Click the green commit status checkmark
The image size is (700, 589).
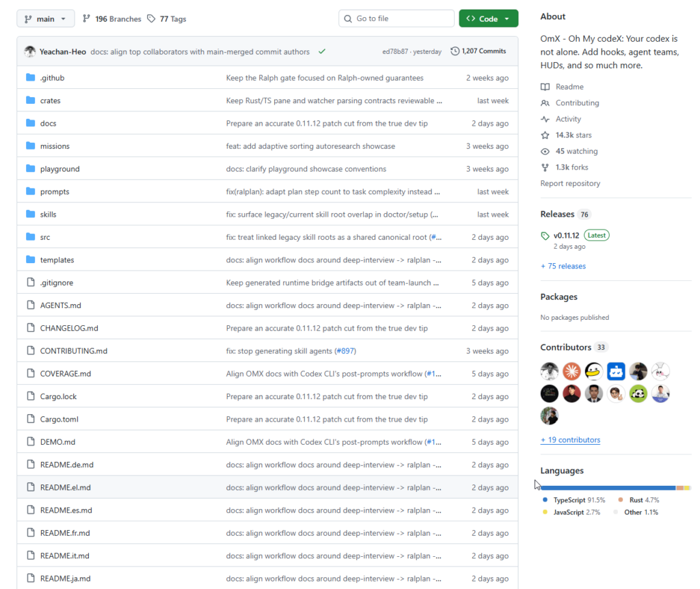tap(322, 51)
